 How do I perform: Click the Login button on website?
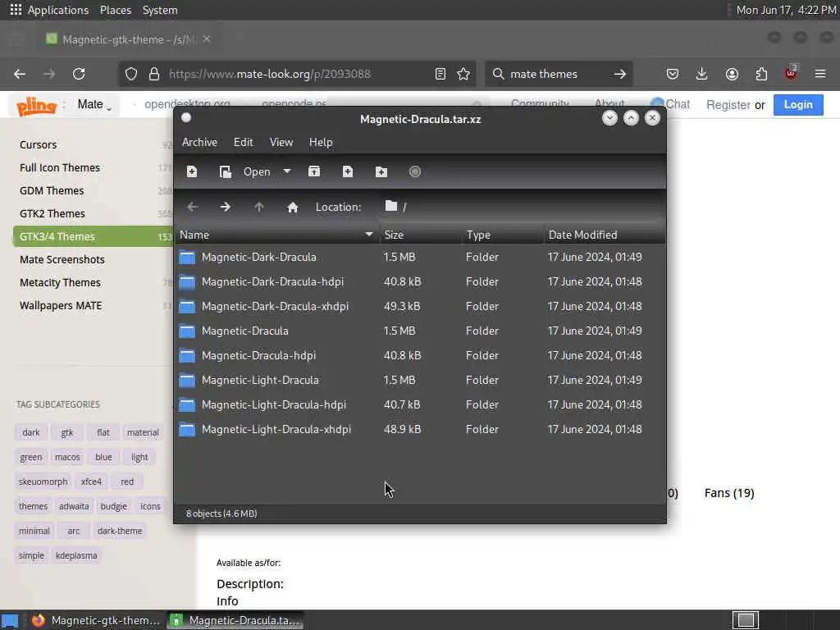798,105
